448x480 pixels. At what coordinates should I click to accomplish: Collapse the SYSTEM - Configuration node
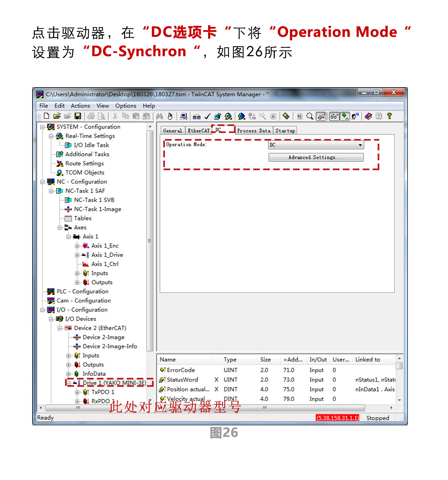pos(42,127)
